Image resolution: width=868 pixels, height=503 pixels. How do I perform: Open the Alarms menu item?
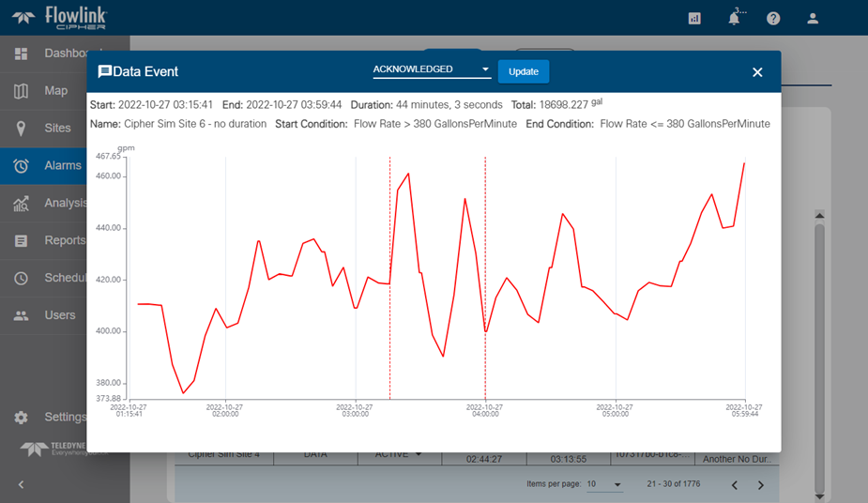click(62, 166)
